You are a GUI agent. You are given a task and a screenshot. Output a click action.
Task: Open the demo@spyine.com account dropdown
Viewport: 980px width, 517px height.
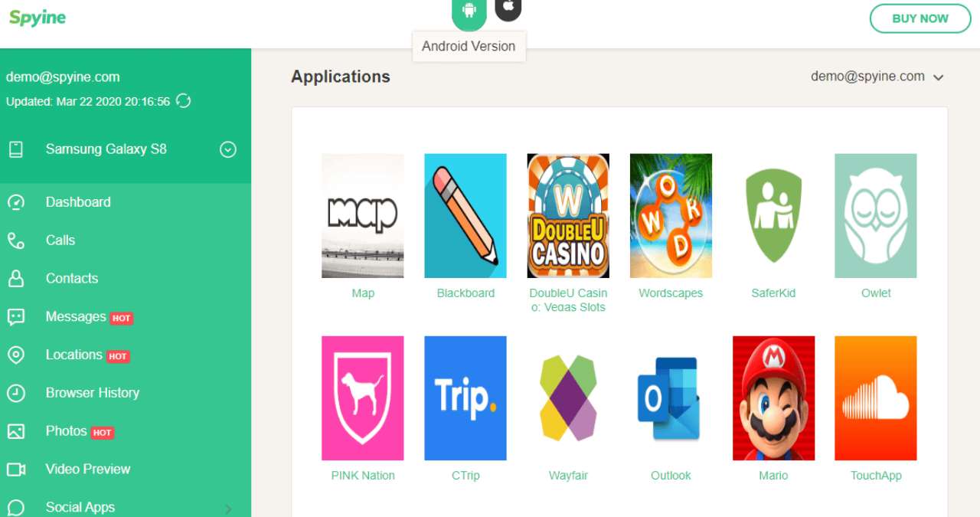pos(877,77)
